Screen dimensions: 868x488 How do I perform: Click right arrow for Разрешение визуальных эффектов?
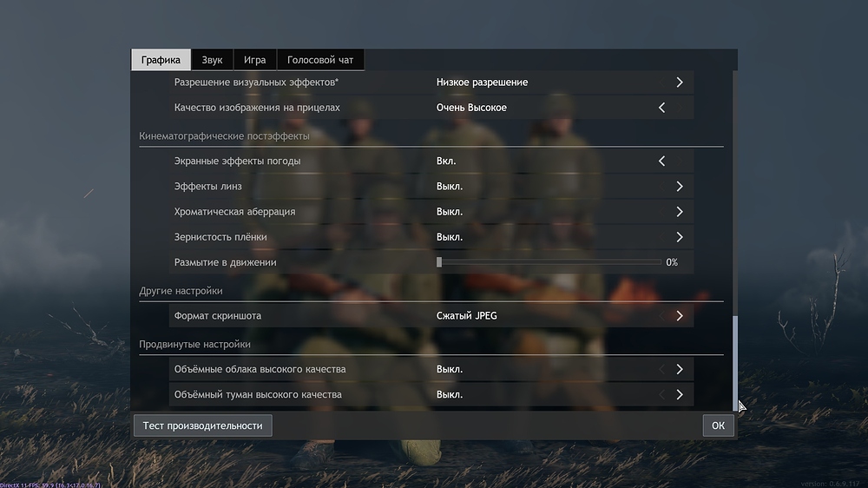coord(679,82)
